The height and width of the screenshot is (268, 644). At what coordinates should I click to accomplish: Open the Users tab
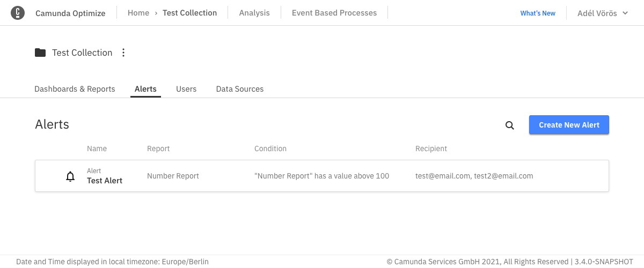(186, 89)
